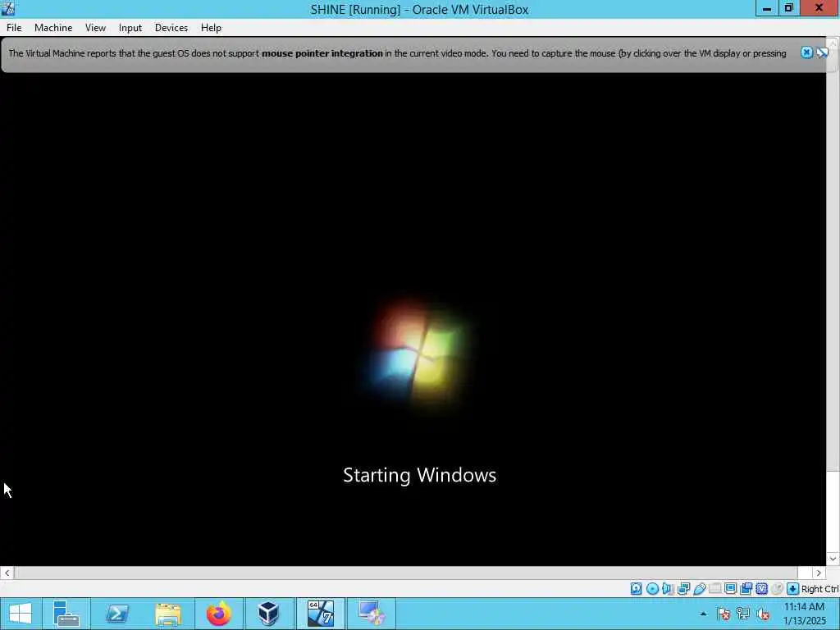Open the File menu

pos(14,28)
